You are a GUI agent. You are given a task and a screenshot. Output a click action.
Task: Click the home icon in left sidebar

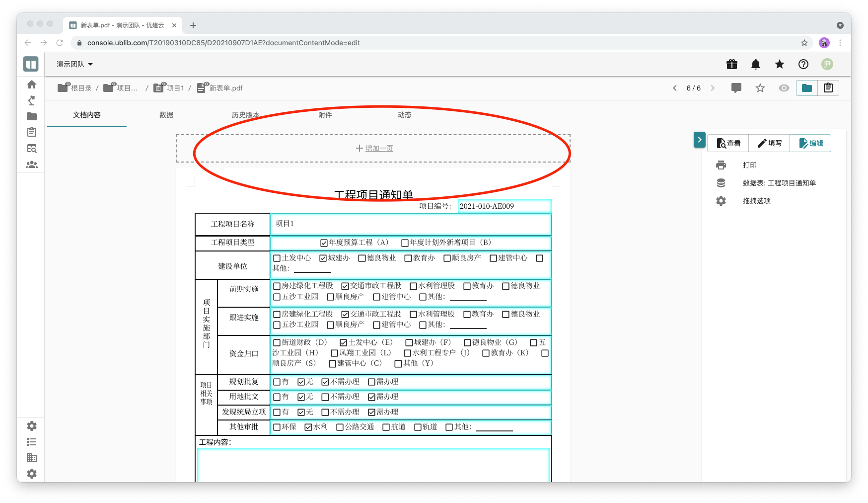click(x=32, y=84)
